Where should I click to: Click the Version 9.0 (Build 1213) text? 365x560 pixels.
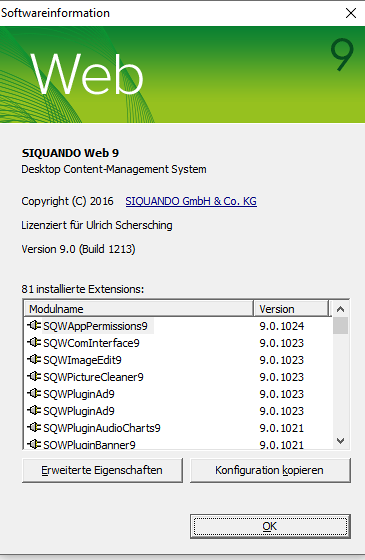point(78,249)
